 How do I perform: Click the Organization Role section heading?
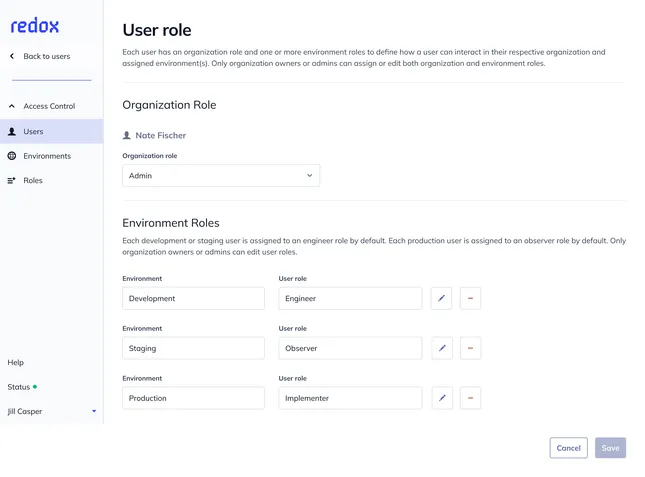pos(169,105)
